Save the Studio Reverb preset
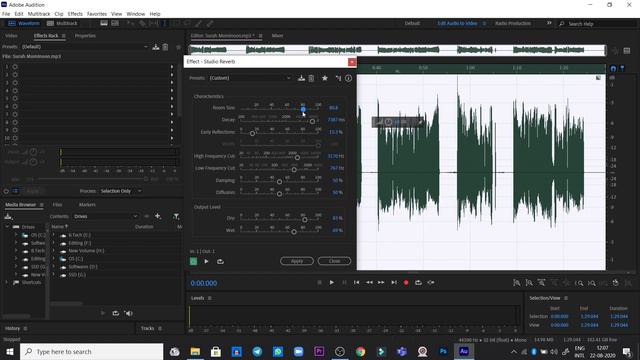This screenshot has width=640, height=360. click(x=301, y=78)
